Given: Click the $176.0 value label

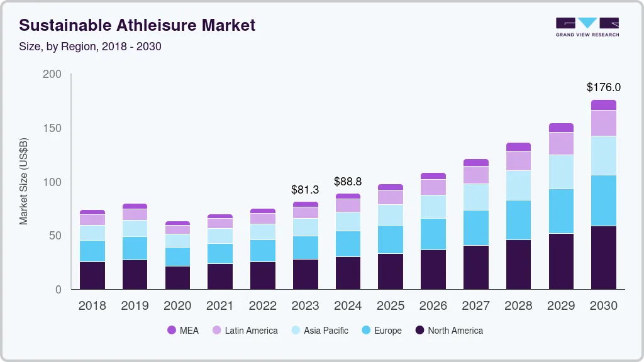Looking at the screenshot, I should pos(603,88).
